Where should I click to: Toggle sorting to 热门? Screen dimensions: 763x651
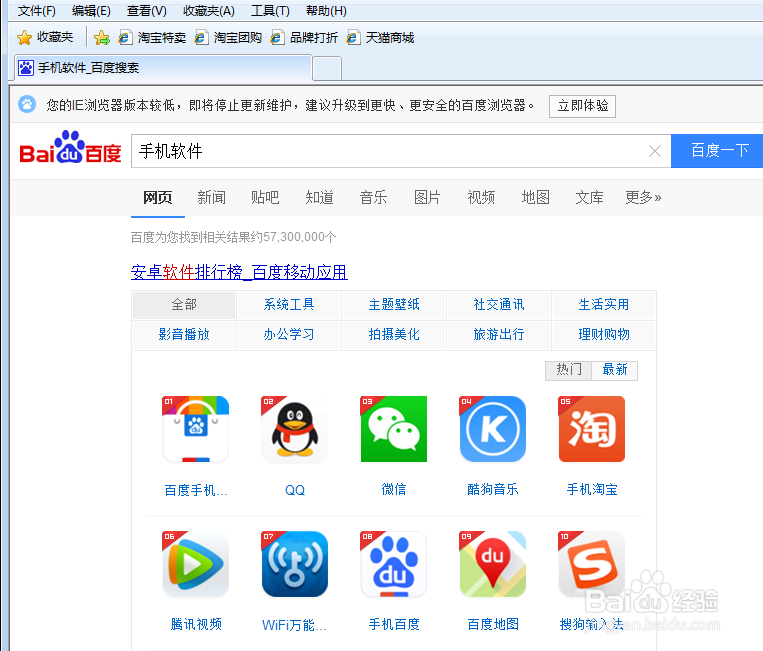pos(568,370)
